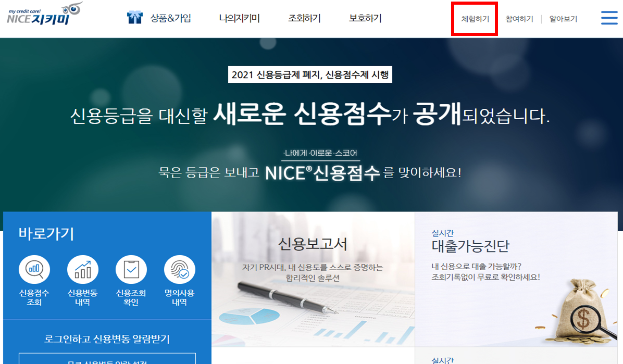Screen dimensions: 623x364
Task: Click 로그인하고 신용변동 알람받기 text
Action: (x=107, y=339)
